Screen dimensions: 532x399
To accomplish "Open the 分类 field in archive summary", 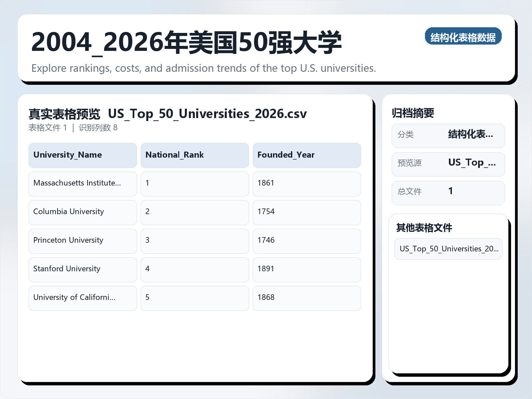I will pyautogui.click(x=448, y=135).
